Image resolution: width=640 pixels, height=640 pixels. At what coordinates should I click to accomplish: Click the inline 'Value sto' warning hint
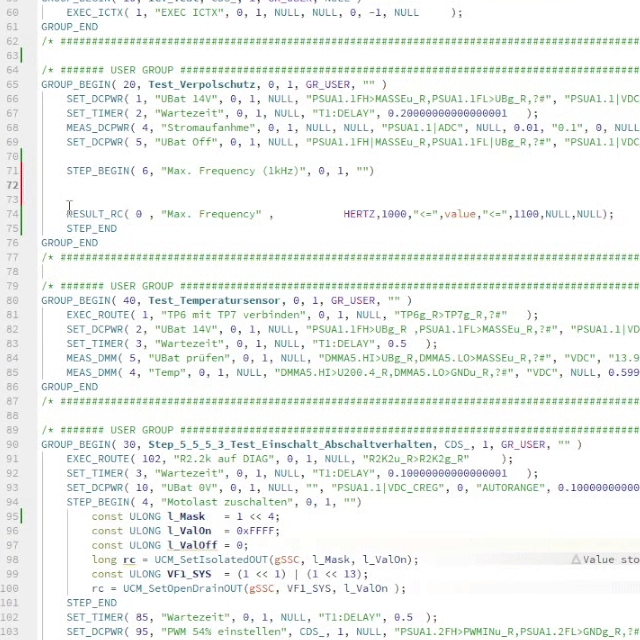pyautogui.click(x=611, y=560)
